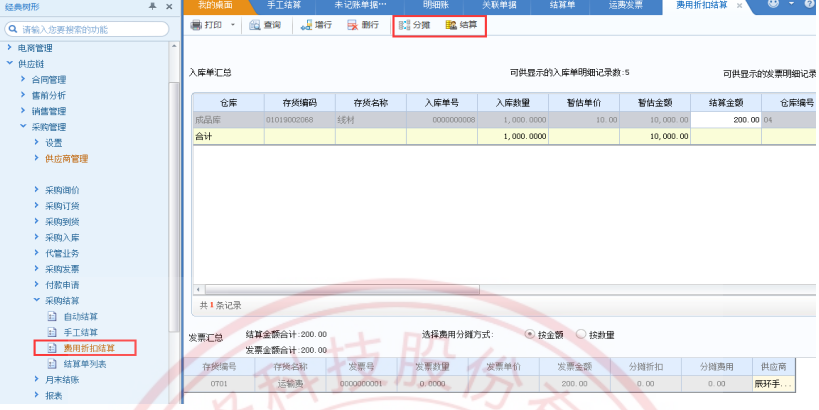Expand the 售前分析 node
This screenshot has height=410, width=819.
23,95
